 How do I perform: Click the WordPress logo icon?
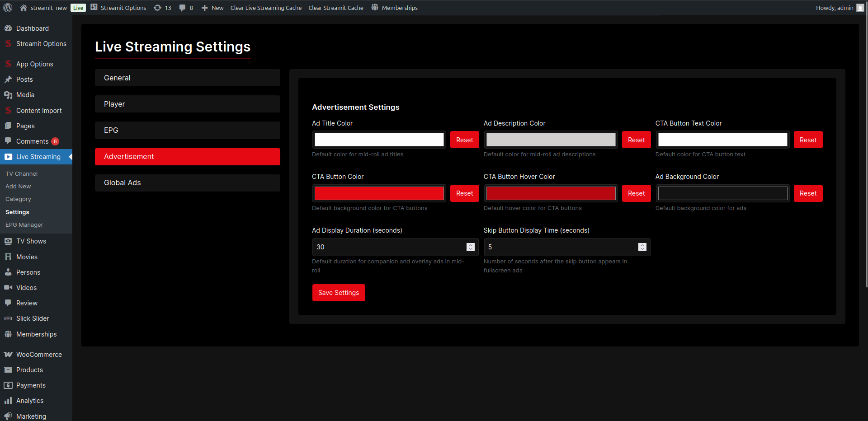8,8
